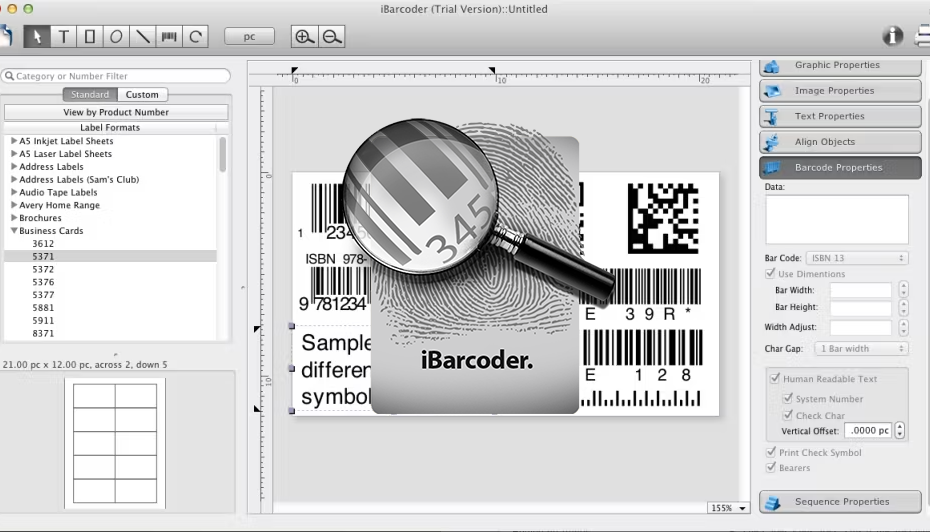Open the Bar Code type dropdown
Screen dimensions: 930x532
pyautogui.click(x=857, y=258)
